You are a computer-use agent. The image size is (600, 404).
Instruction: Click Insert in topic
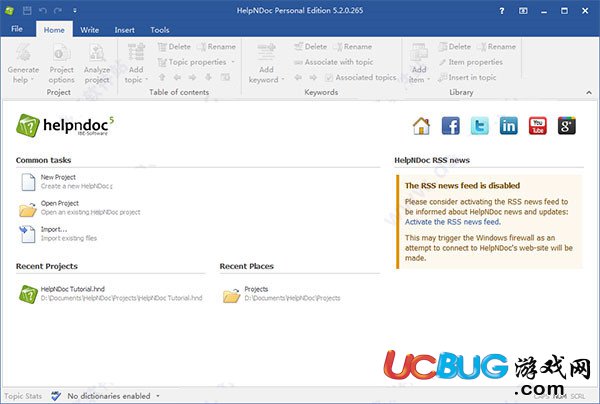pyautogui.click(x=467, y=77)
